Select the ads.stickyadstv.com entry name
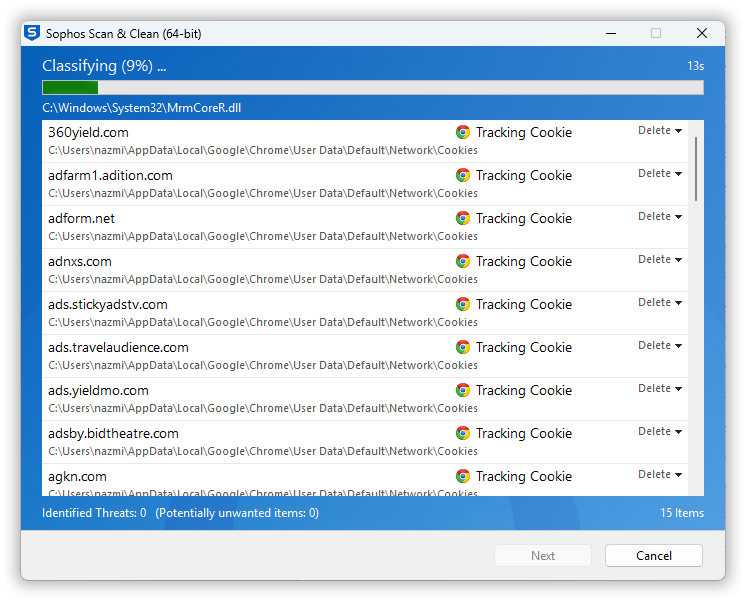The width and height of the screenshot is (746, 601). pos(108,304)
